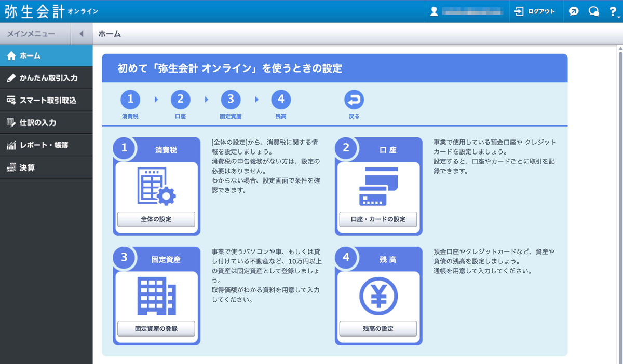Screen dimensions: 623x364
Task: Click the yen balance icon
Action: pyautogui.click(x=378, y=296)
